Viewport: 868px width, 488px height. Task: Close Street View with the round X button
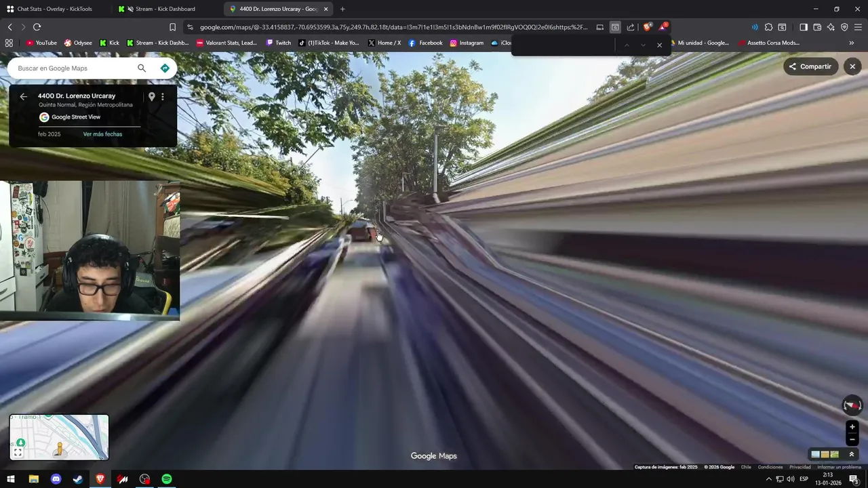852,66
